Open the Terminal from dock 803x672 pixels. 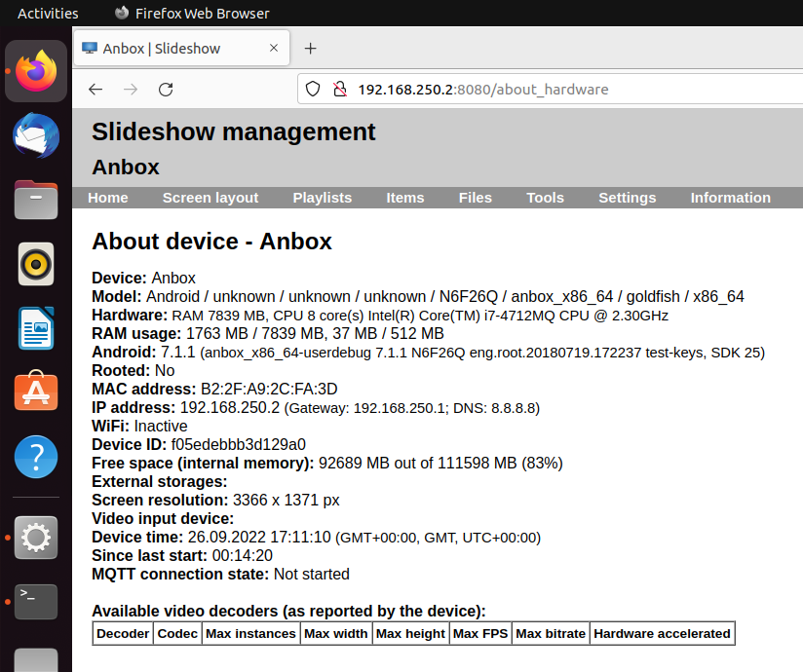36,602
